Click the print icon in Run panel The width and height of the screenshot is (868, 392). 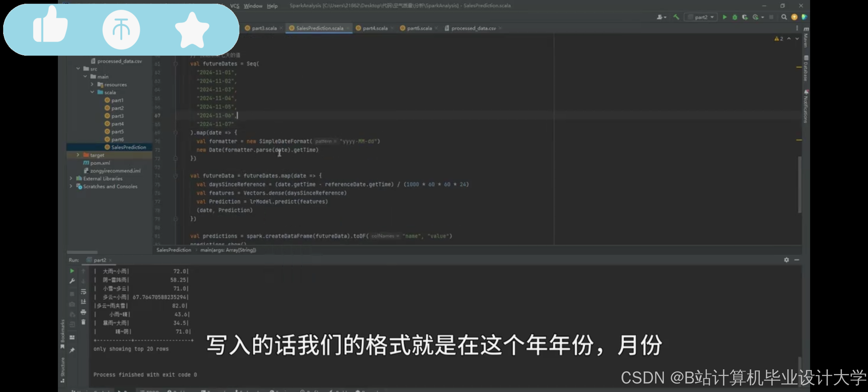click(83, 312)
